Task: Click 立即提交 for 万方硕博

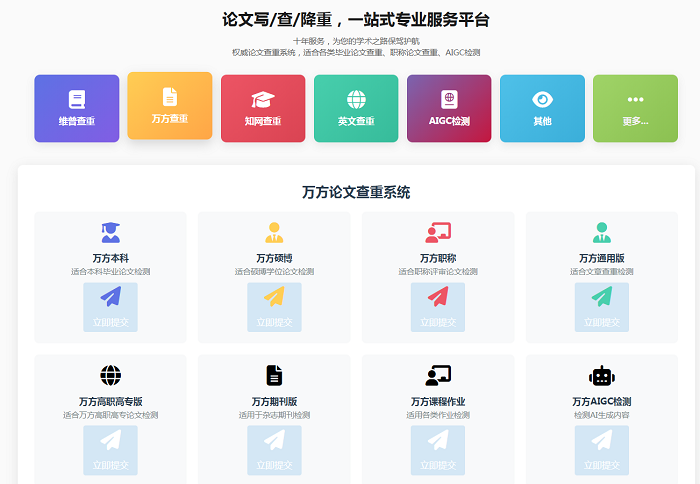Action: [x=275, y=307]
